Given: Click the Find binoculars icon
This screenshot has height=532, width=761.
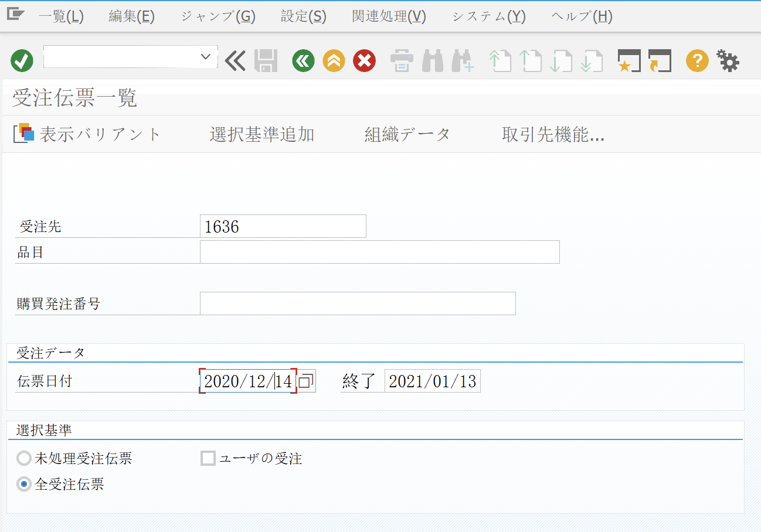Looking at the screenshot, I should point(432,60).
